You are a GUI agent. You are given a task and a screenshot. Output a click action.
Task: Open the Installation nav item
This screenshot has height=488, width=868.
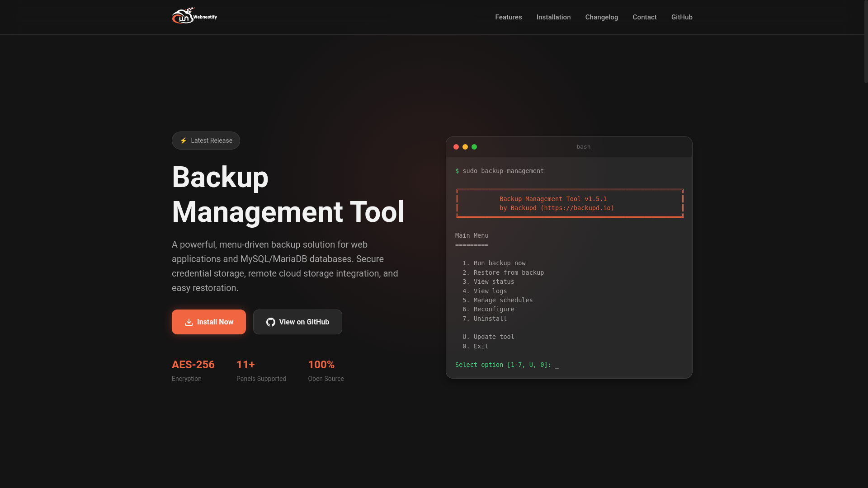coord(554,17)
